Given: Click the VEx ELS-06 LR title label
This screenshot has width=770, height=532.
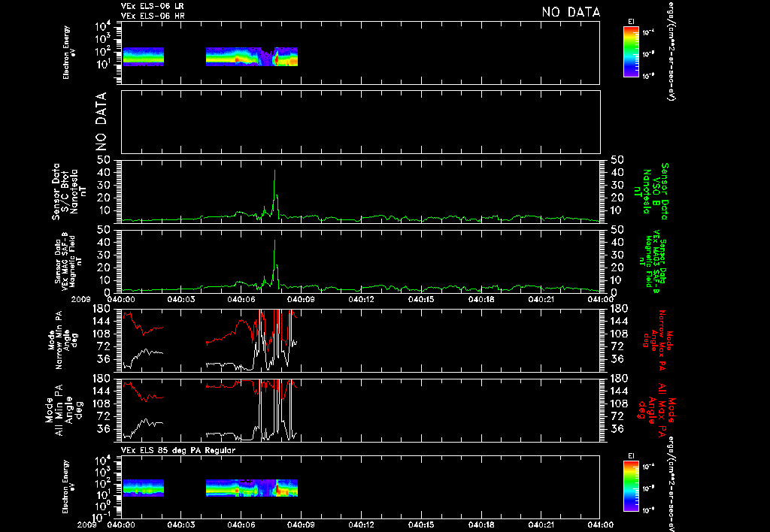Looking at the screenshot, I should [153, 6].
